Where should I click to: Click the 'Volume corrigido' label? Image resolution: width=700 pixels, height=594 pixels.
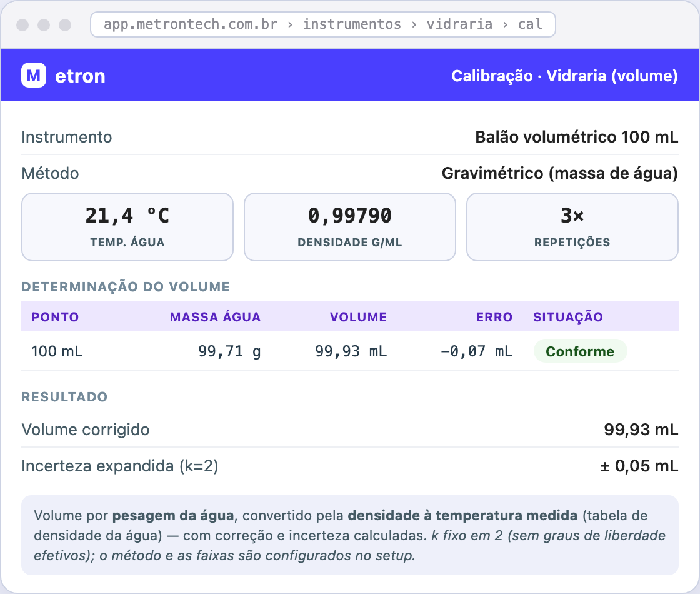[x=86, y=430]
